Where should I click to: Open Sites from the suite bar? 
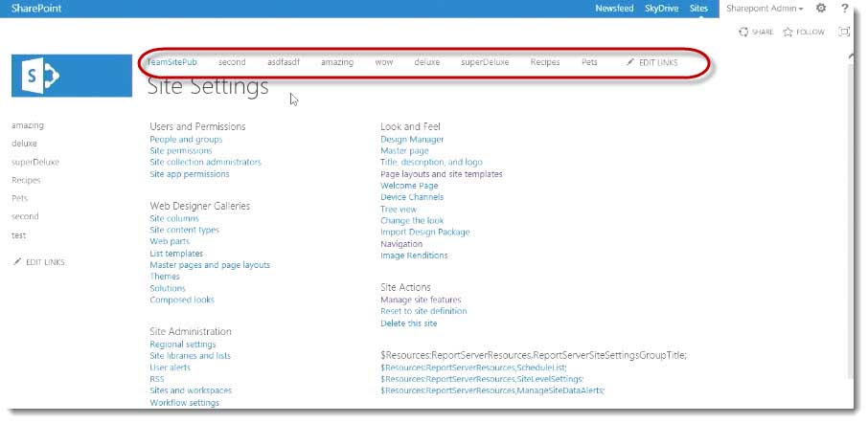click(698, 9)
